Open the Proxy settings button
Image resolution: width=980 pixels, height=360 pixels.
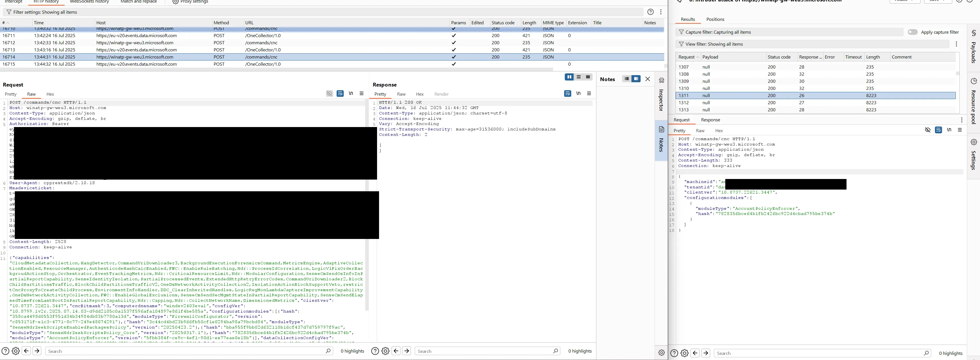point(190,2)
